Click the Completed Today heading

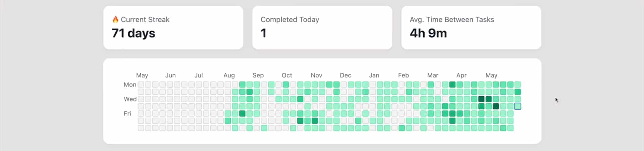tap(290, 19)
